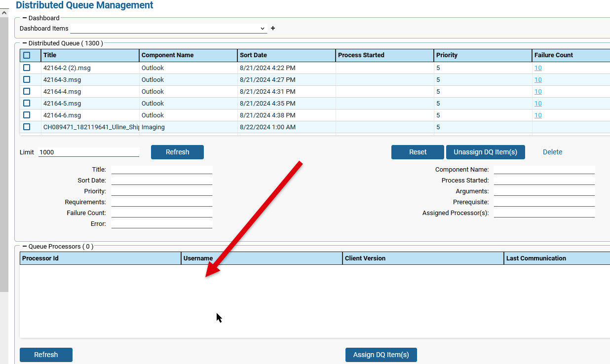Screen dimensions: 610x364
Task: Check the box for 42164-3.msg
Action: [x=27, y=79]
